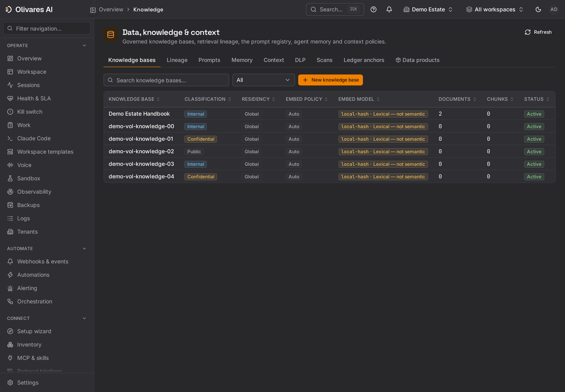Image resolution: width=565 pixels, height=392 pixels.
Task: Click Confidential badge on demo-vol-knowledge-01
Action: [x=201, y=139]
